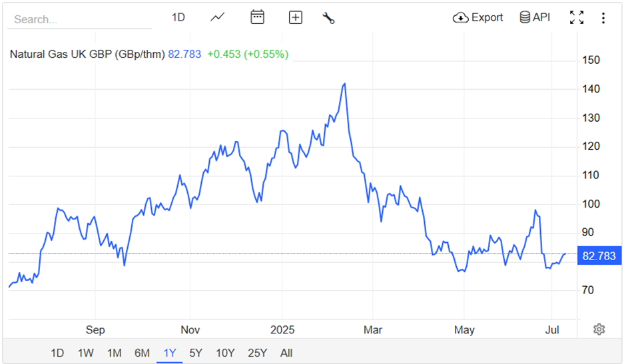The width and height of the screenshot is (626, 364).
Task: Open the wrench tools icon
Action: point(328,18)
